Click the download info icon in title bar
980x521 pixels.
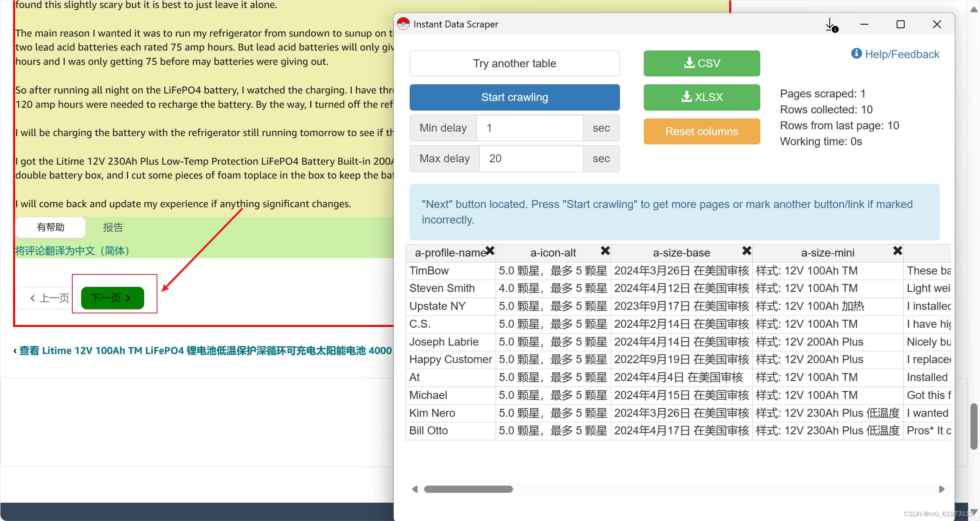[x=831, y=25]
